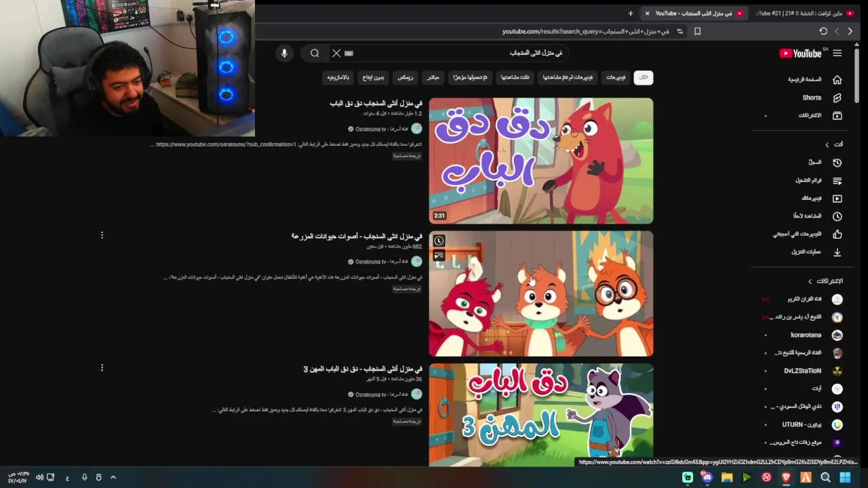This screenshot has width=868, height=488.
Task: Select the recently uploaded filter chip
Action: pyautogui.click(x=469, y=77)
